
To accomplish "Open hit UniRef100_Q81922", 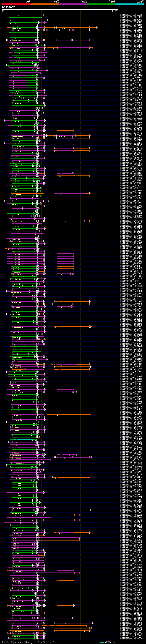I will click(x=131, y=15).
